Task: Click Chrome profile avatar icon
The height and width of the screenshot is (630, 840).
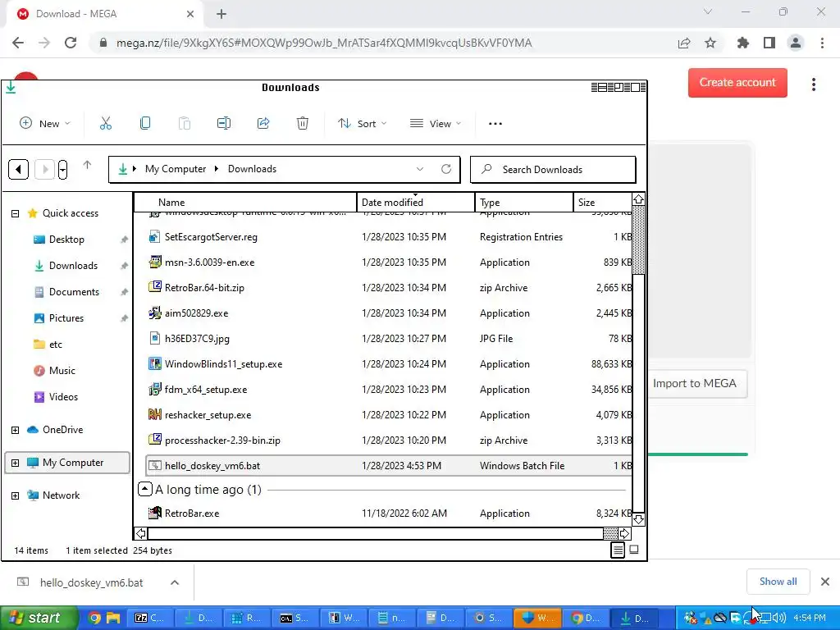Action: [x=796, y=43]
